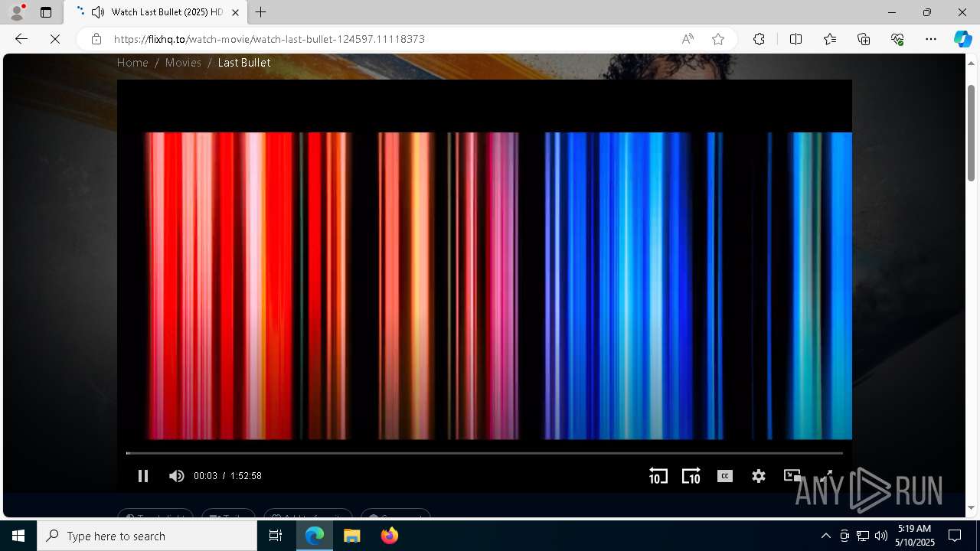
Task: Click taskbar search box
Action: (147, 536)
